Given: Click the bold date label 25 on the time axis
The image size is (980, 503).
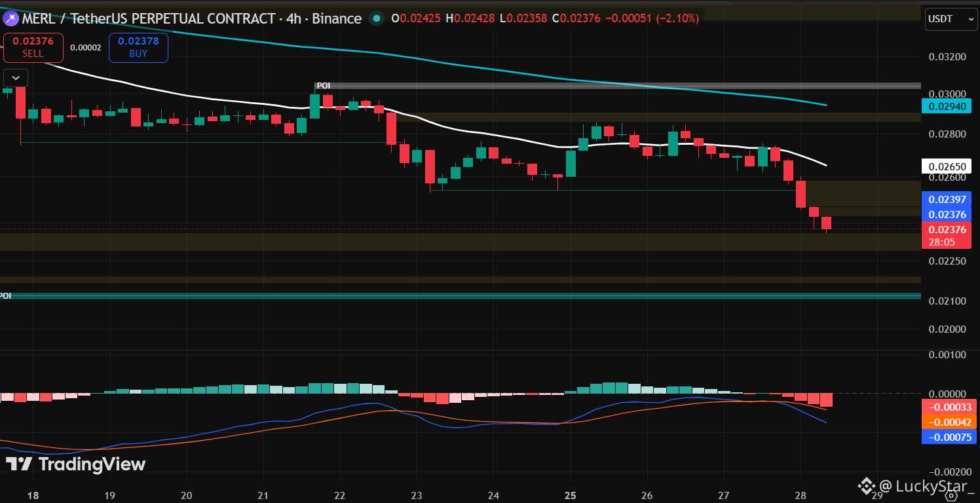Looking at the screenshot, I should pos(570,495).
